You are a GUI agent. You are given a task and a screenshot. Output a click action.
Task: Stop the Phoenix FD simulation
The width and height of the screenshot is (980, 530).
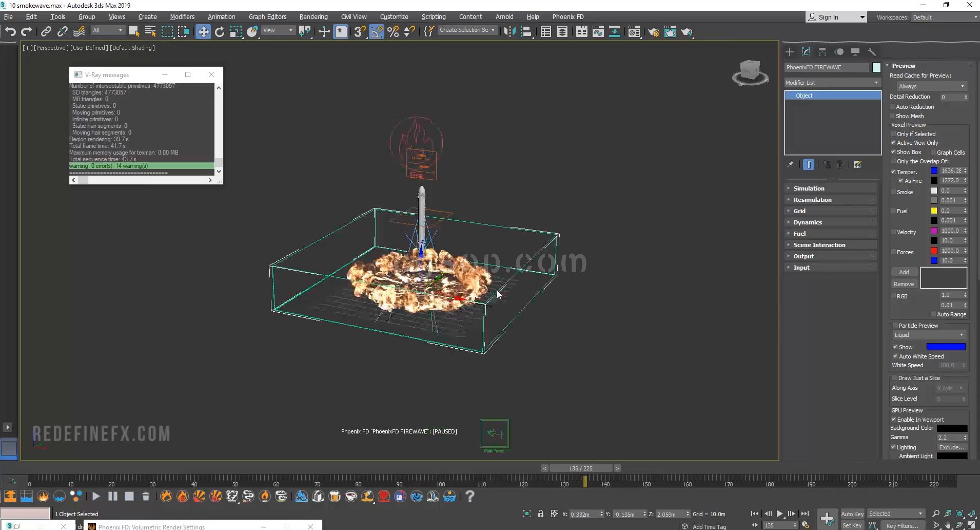pyautogui.click(x=129, y=496)
